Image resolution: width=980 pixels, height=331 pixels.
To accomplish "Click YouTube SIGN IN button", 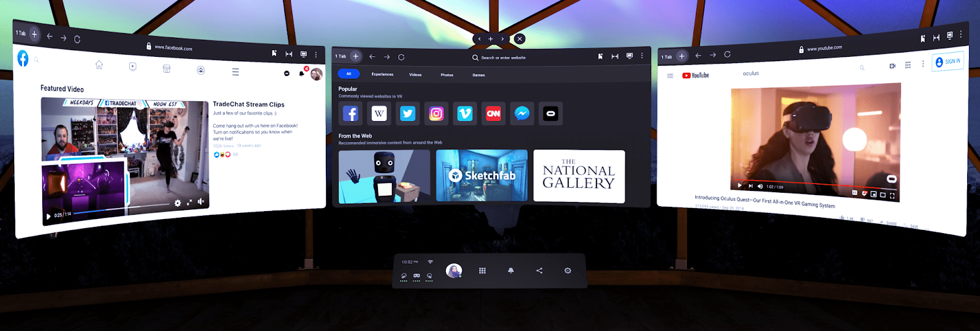I will [948, 62].
